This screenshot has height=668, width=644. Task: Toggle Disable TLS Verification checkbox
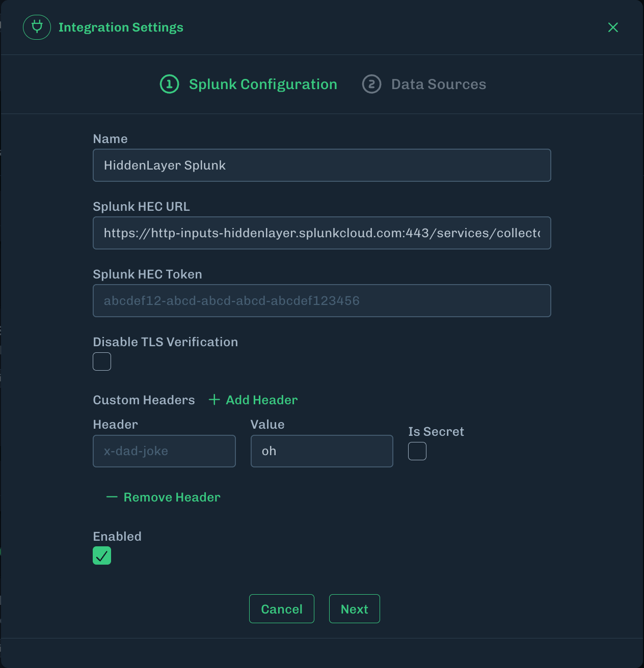pyautogui.click(x=102, y=361)
